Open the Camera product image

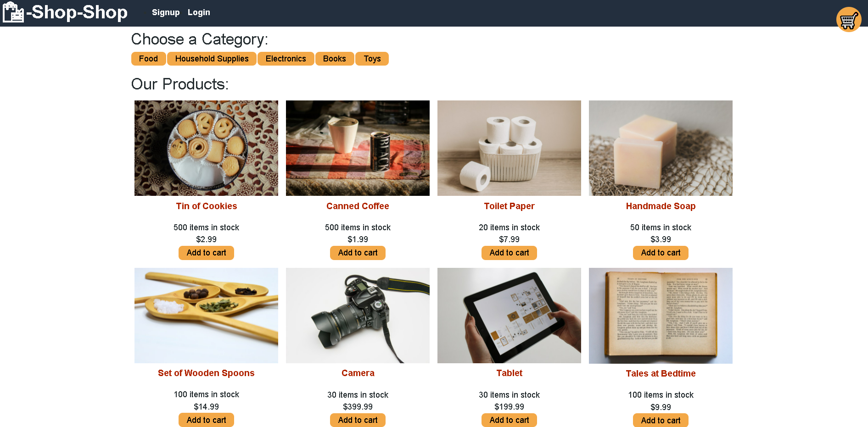pos(358,316)
